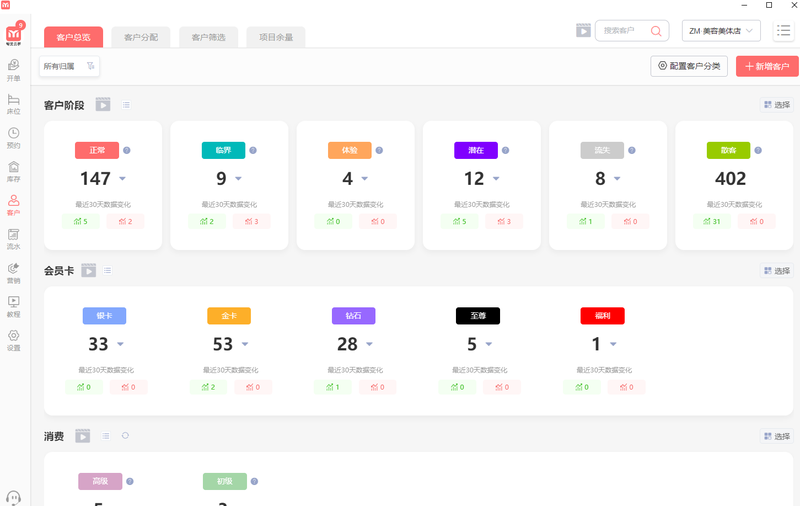Expand the 福利 1 dropdown arrow
800x506 pixels.
[x=613, y=344]
